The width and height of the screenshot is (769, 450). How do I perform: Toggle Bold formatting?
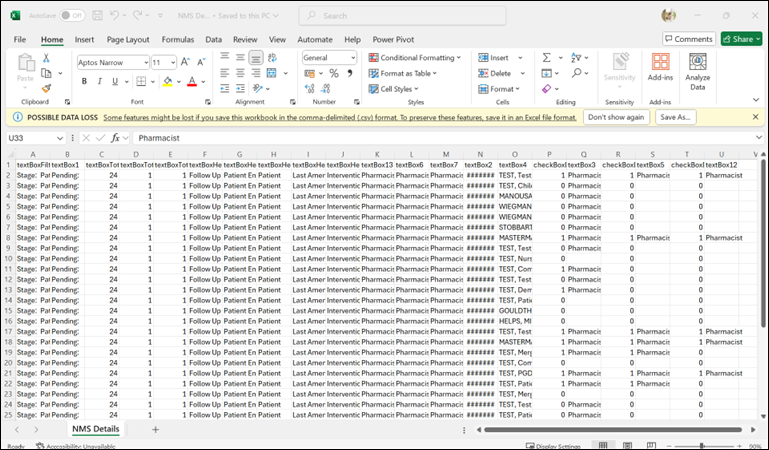pos(84,81)
